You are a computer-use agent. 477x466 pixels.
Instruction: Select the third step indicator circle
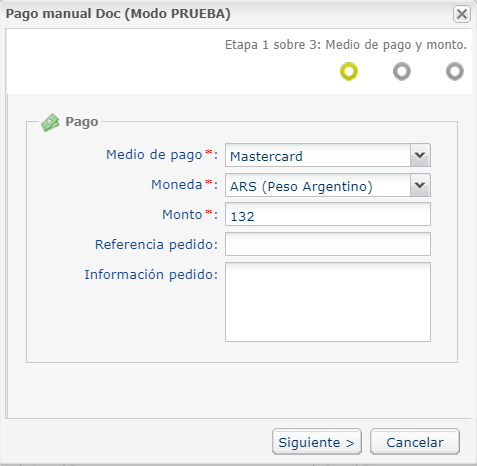455,71
